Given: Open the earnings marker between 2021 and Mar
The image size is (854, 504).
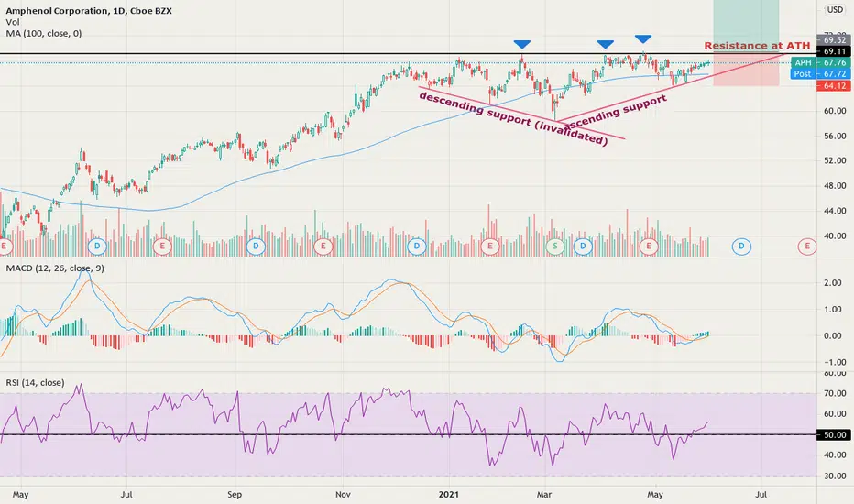Looking at the screenshot, I should coord(489,247).
